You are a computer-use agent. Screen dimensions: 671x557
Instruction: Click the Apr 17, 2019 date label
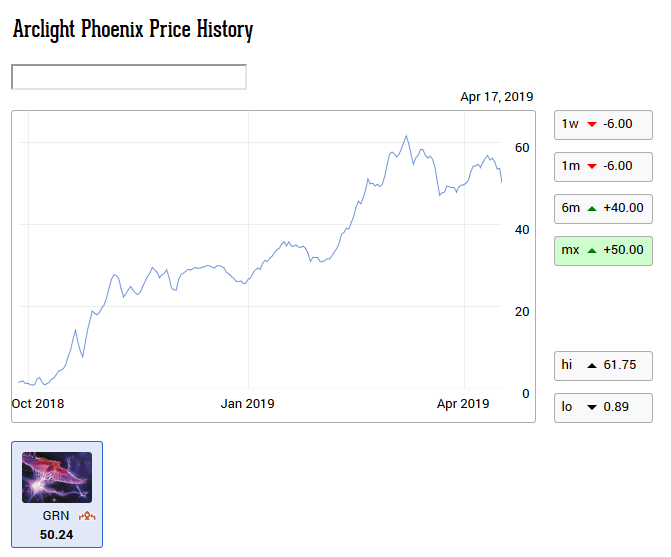tap(496, 97)
